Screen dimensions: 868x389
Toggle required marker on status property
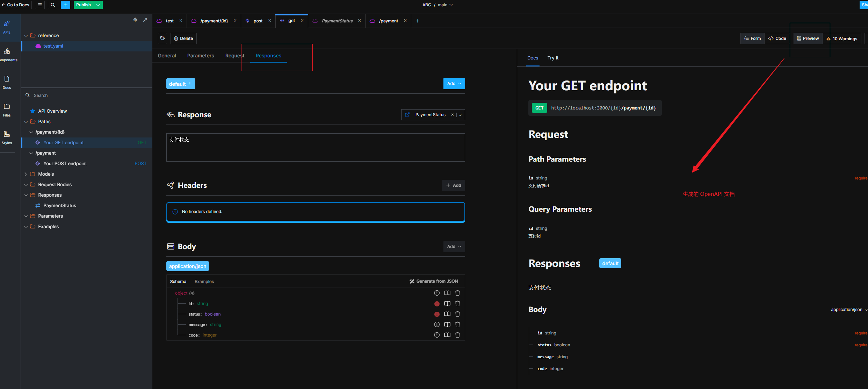[x=437, y=314]
